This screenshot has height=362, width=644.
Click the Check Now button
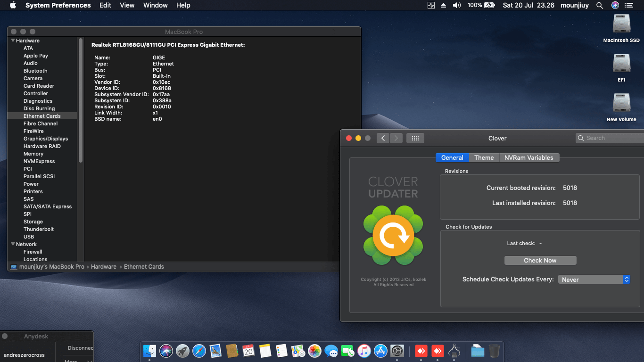[540, 260]
